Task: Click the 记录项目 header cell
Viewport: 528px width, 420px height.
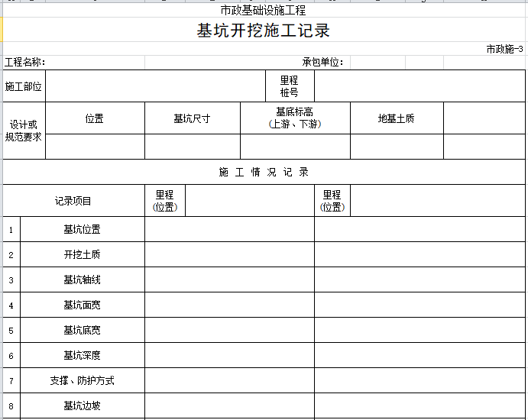Action: 73,201
